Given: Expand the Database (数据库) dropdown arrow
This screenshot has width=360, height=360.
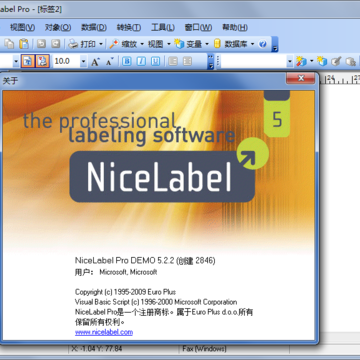Looking at the screenshot, I should click(252, 44).
